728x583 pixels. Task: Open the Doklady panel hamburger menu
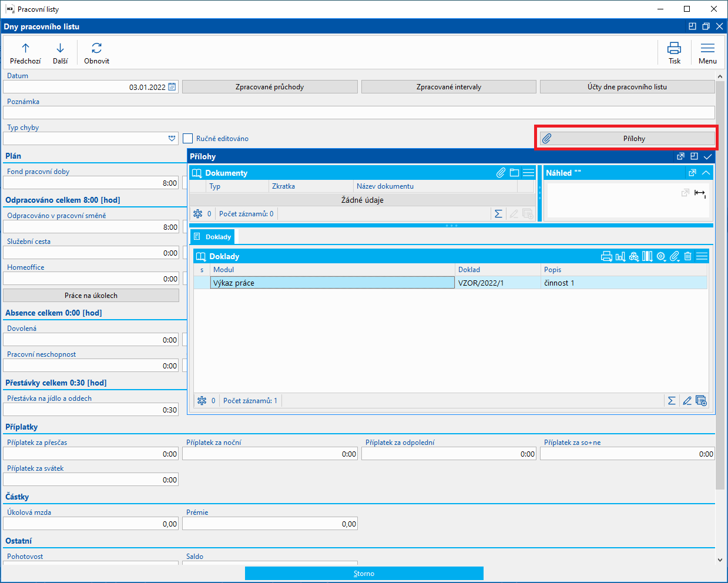click(702, 256)
